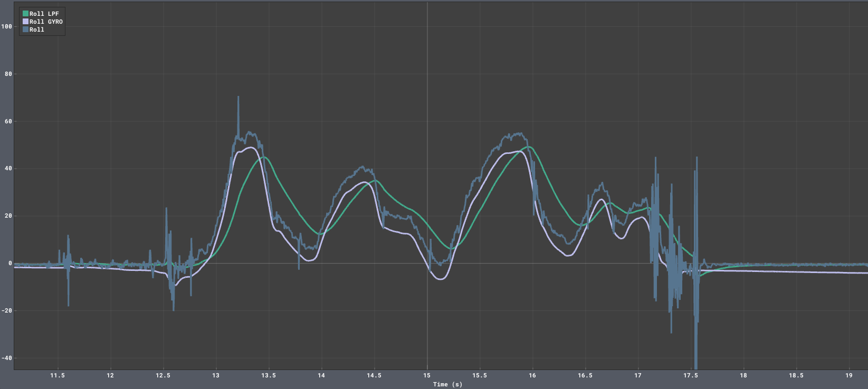
Task: Click the Roll spike peak near 13.2 seconds
Action: tap(238, 97)
